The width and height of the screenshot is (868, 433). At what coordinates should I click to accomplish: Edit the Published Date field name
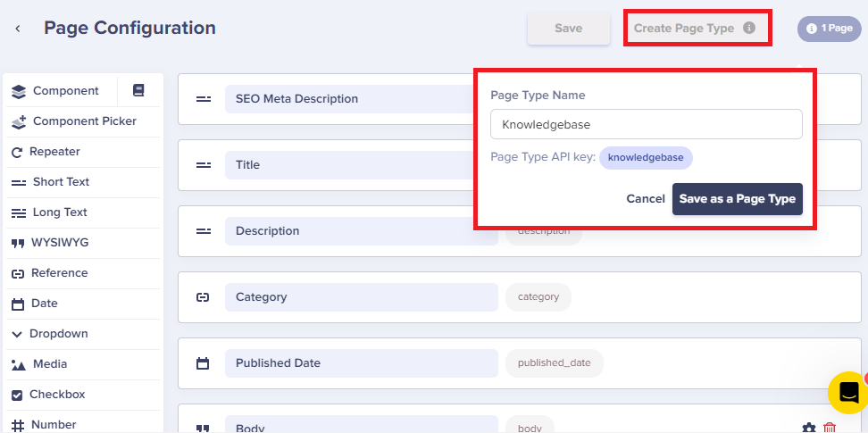click(x=362, y=363)
